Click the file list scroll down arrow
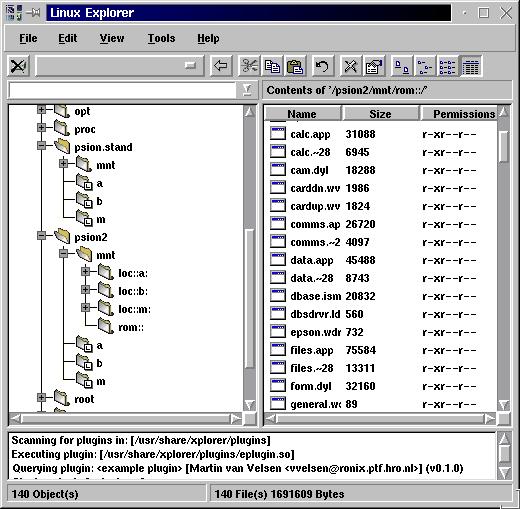Viewport: 520px width, 509px height. pyautogui.click(x=504, y=405)
